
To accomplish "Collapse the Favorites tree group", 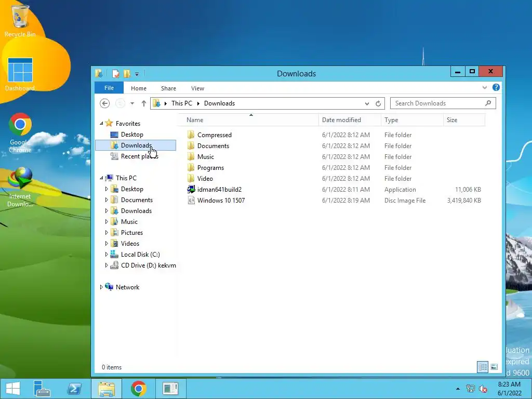I will [x=101, y=124].
